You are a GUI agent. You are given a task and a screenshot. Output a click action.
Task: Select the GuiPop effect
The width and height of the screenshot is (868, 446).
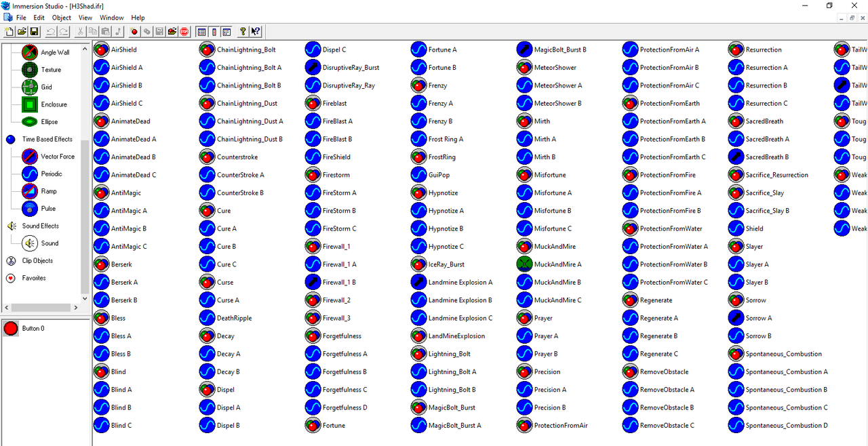(430, 175)
